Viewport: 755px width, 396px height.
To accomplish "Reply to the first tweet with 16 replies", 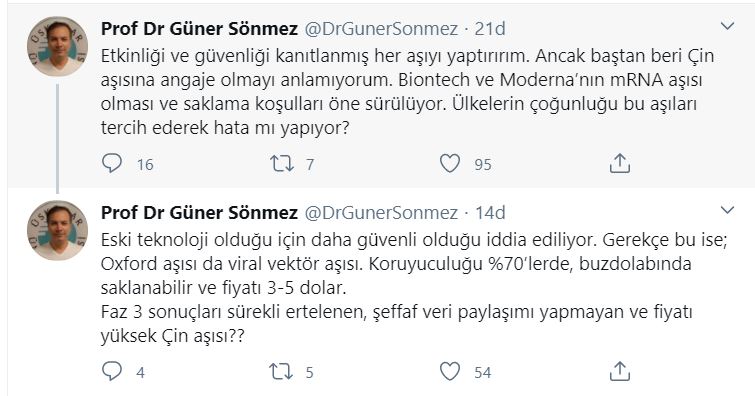I will click(x=112, y=163).
